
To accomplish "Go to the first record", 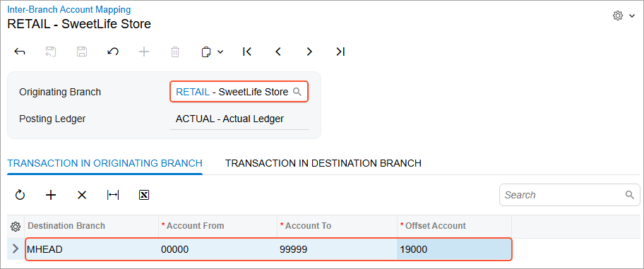I will tap(247, 52).
